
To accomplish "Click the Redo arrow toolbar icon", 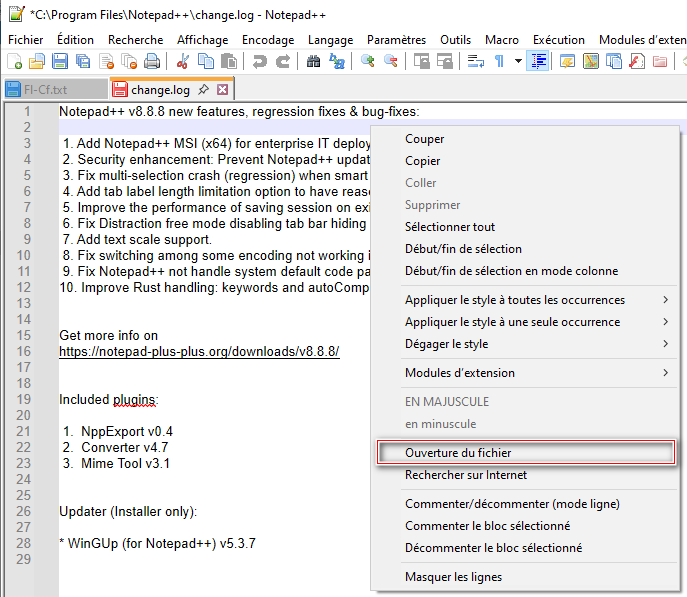I will (x=283, y=62).
